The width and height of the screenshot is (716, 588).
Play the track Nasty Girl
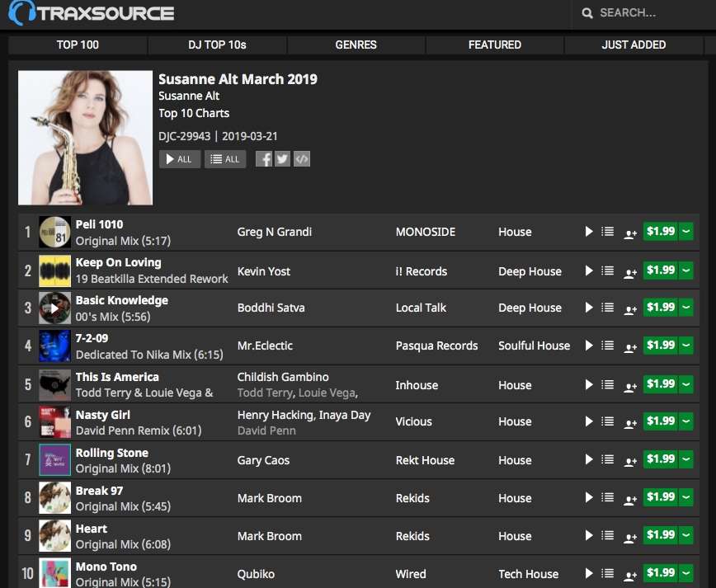[x=589, y=421]
